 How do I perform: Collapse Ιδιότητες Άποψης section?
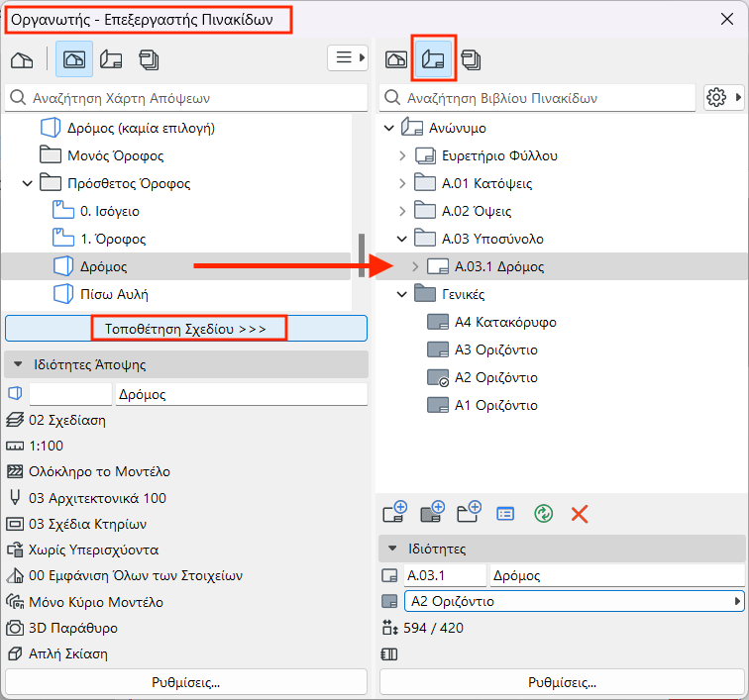(x=18, y=364)
